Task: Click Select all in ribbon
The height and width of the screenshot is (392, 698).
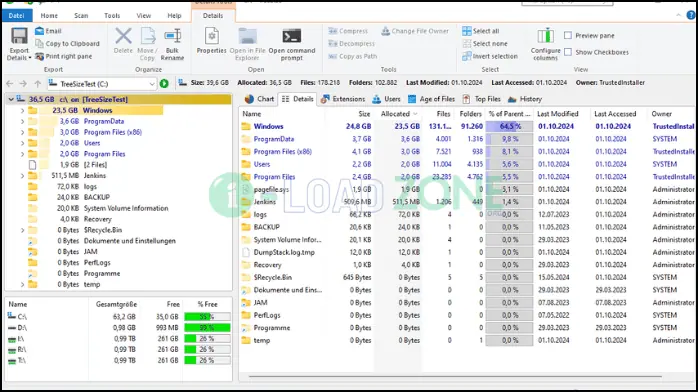Action: pos(480,31)
